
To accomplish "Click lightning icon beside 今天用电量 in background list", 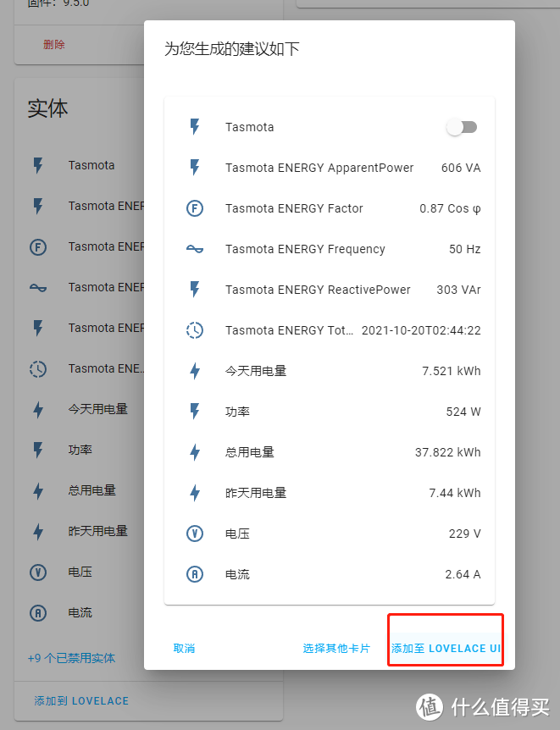I will [38, 409].
